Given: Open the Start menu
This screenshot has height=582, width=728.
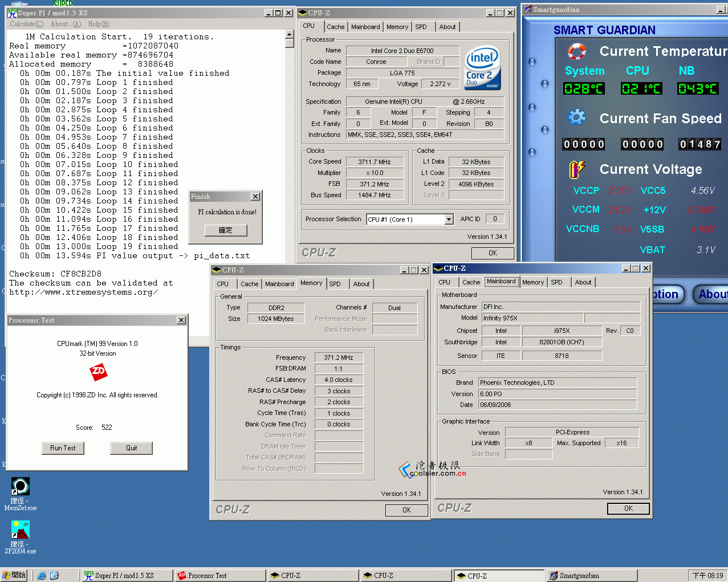Looking at the screenshot, I should point(14,576).
